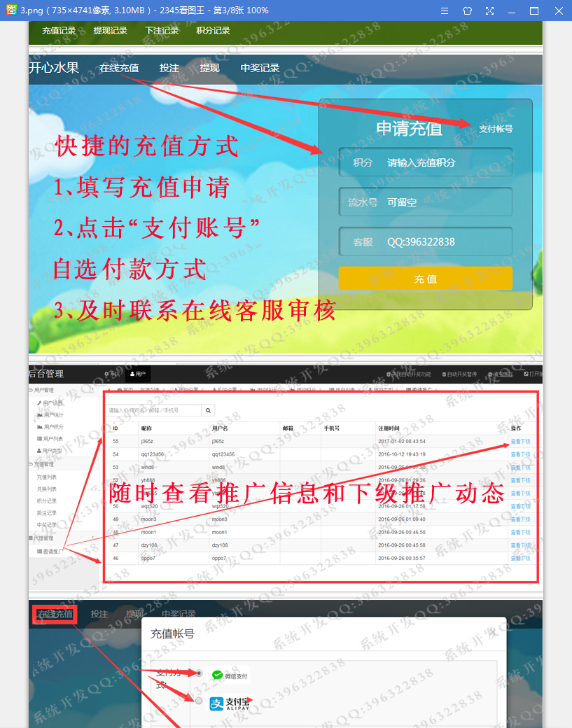572x728 pixels.
Task: Select the 微信支付 radio button
Action: (199, 673)
